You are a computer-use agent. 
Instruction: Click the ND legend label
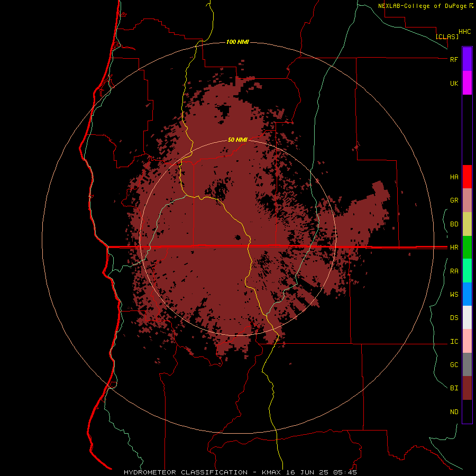coord(454,412)
